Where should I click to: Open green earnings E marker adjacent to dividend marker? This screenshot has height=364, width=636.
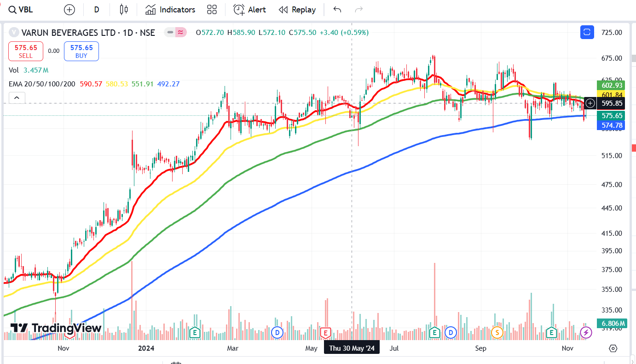pos(434,332)
